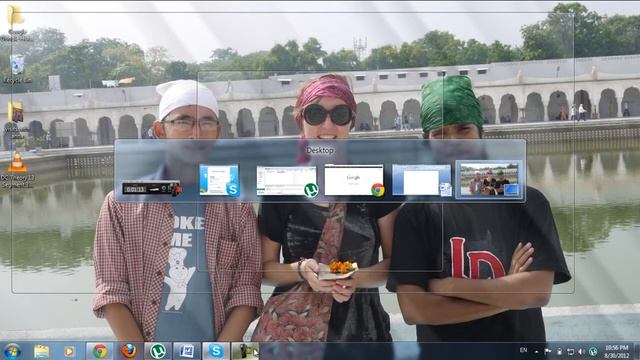
Task: Click the EN language indicator
Action: (523, 350)
